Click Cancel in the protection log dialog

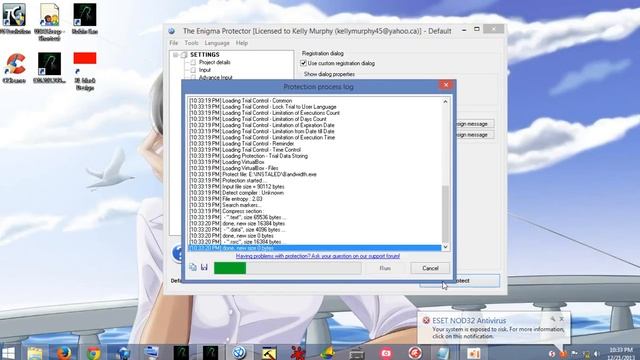click(430, 268)
